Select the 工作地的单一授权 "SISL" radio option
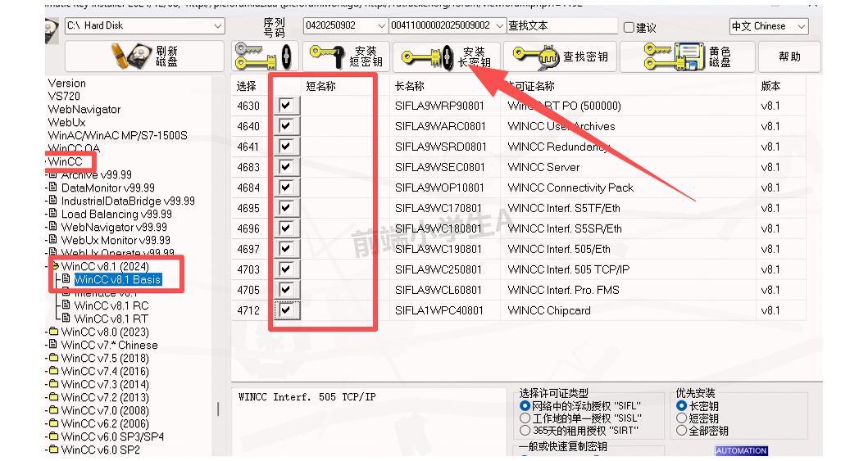Image resolution: width=868 pixels, height=461 pixels. coord(525,418)
